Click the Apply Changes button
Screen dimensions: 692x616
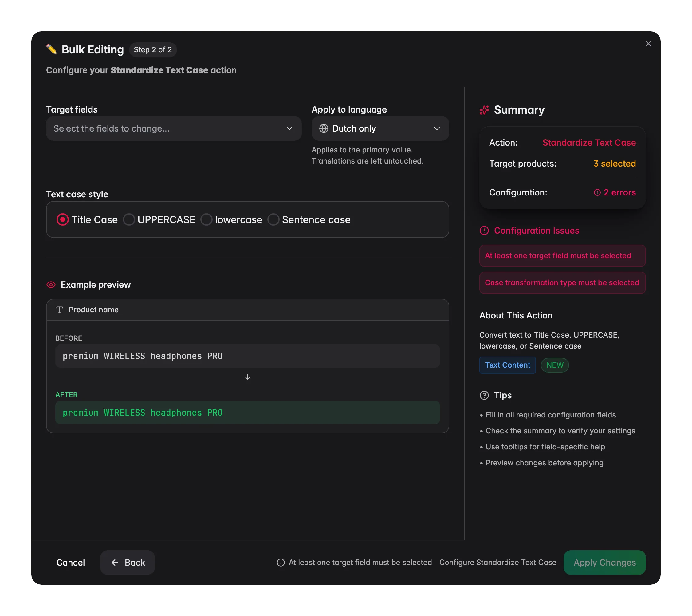point(604,563)
